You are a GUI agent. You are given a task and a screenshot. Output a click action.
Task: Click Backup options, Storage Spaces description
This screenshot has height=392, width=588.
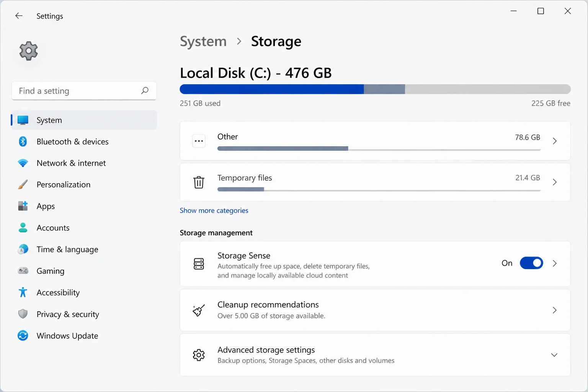tap(306, 361)
